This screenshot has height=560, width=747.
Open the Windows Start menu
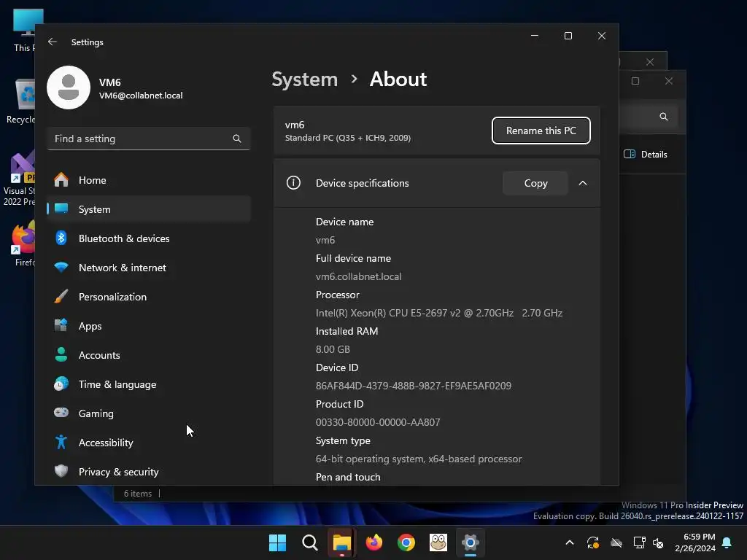(x=277, y=542)
